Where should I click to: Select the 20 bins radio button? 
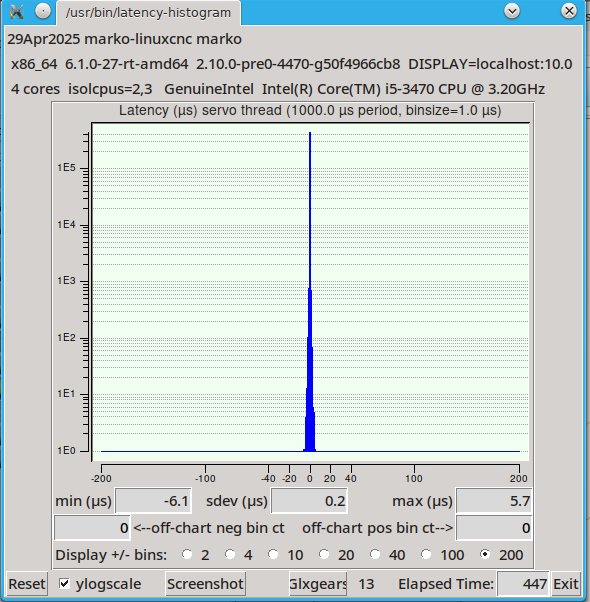pos(324,554)
